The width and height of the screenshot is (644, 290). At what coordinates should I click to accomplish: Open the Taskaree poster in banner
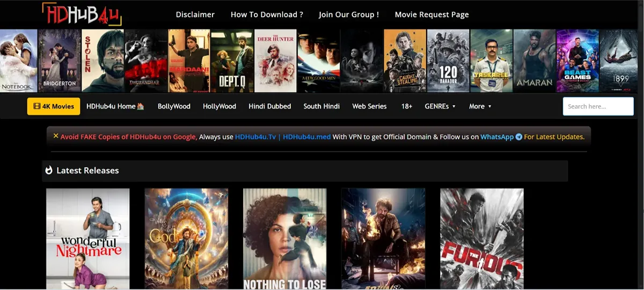[492, 61]
